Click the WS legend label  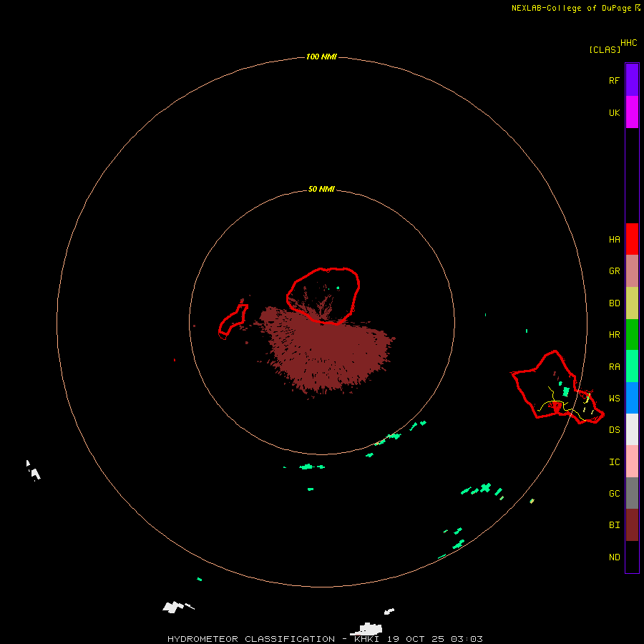point(614,399)
